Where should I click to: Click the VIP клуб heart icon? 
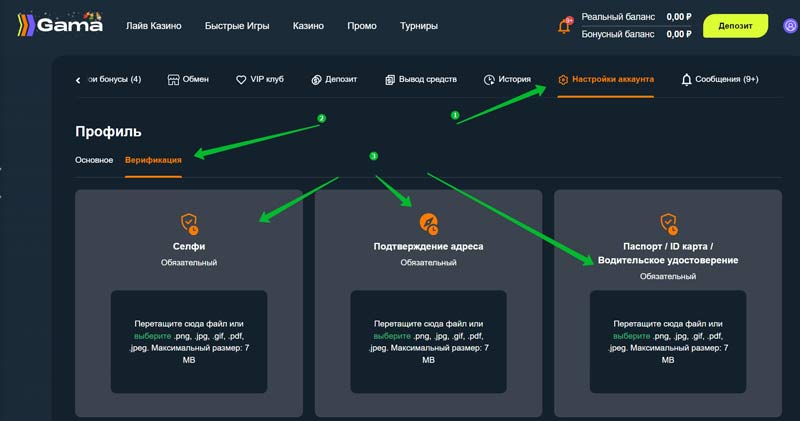tap(241, 79)
